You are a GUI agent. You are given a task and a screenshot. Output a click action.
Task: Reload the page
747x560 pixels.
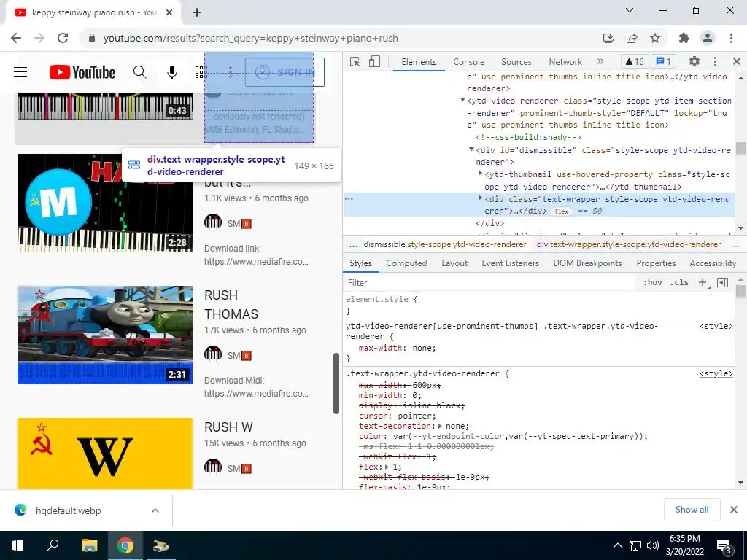[x=63, y=38]
